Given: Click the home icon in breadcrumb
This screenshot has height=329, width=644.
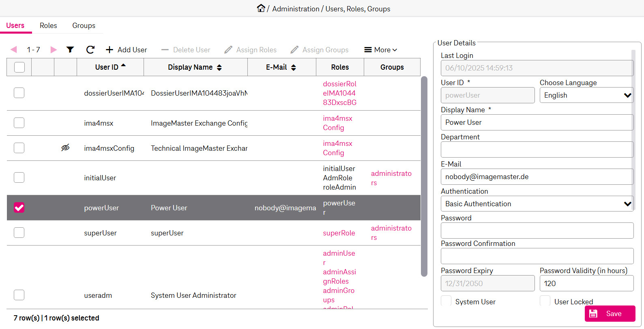Looking at the screenshot, I should [x=261, y=8].
